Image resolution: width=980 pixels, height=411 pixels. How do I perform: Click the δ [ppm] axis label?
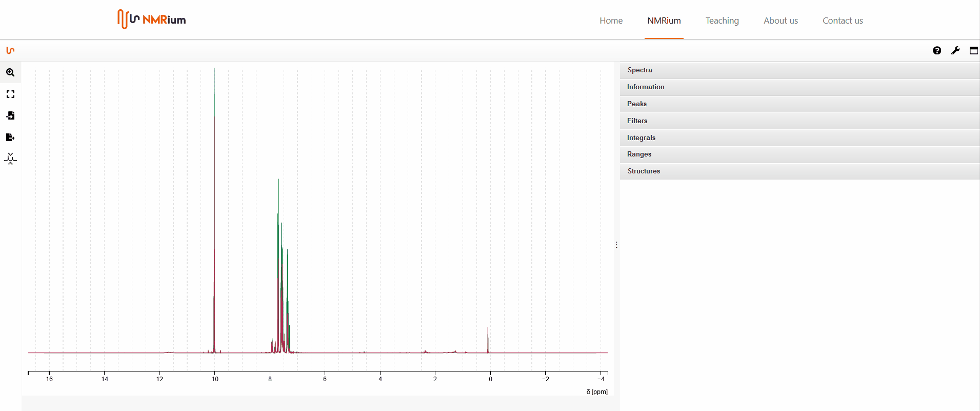pyautogui.click(x=597, y=392)
